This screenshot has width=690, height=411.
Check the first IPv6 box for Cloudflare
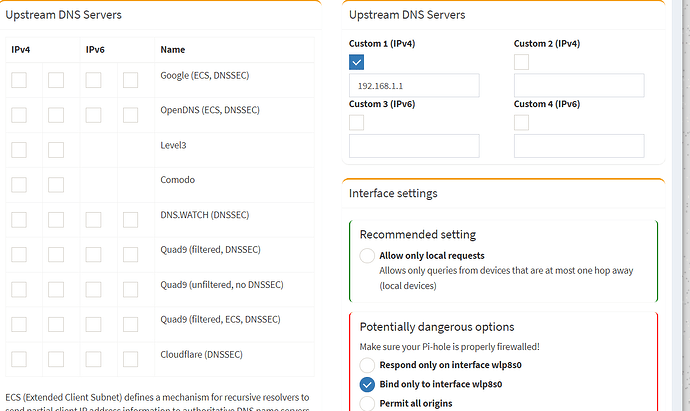click(93, 359)
